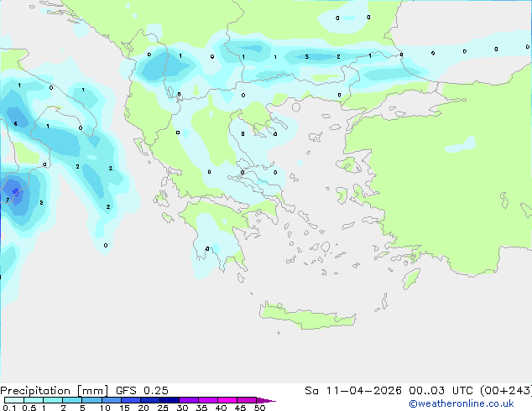Click the precipitation value '7' on the map
This screenshot has width=532, height=411.
8,200
